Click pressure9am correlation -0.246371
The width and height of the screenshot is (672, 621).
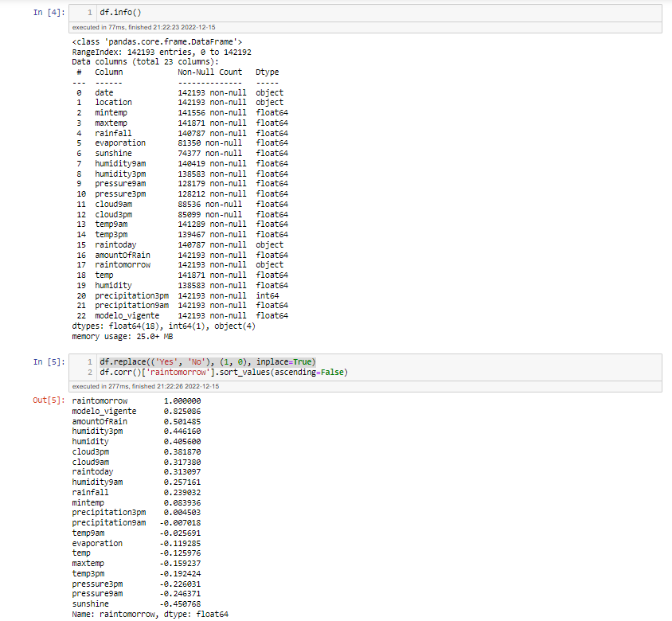(181, 594)
